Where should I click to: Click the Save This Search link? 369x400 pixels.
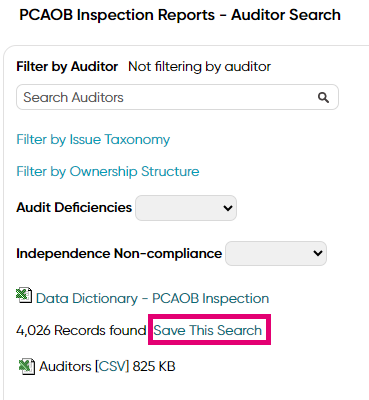(x=208, y=330)
